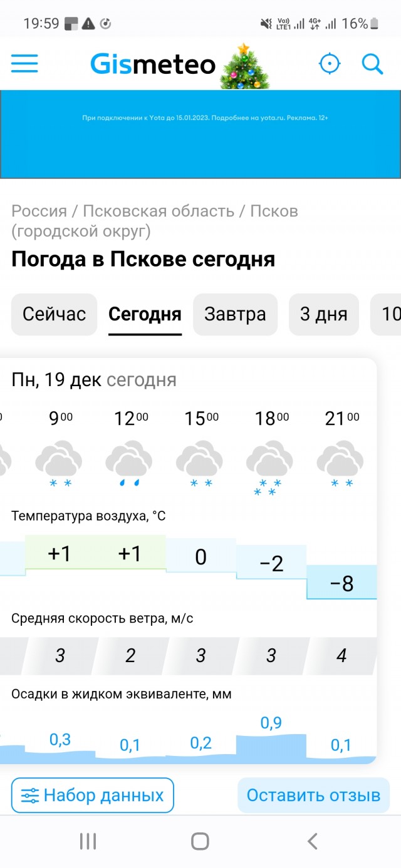Tap the Android back navigation button
Screen dimensions: 401x868
pos(311,842)
